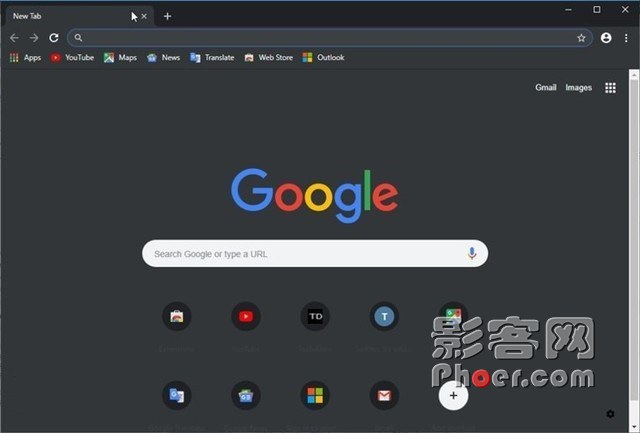This screenshot has height=433, width=640.
Task: Follow the Images link
Action: (578, 87)
